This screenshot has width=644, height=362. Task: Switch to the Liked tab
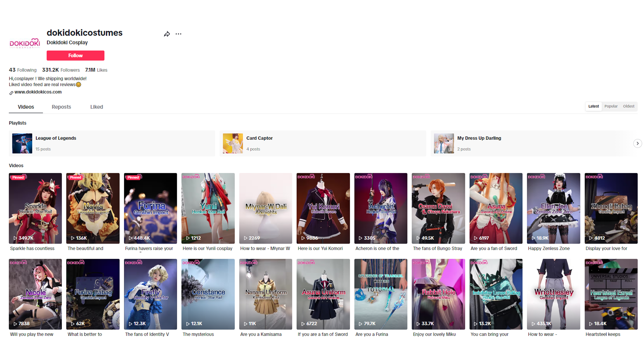[97, 107]
